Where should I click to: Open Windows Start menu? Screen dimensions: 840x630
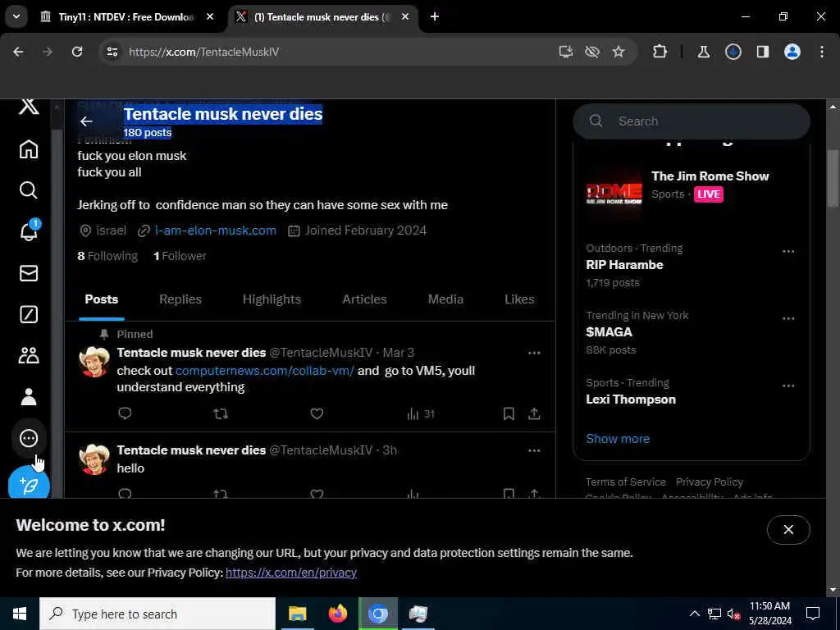point(20,614)
